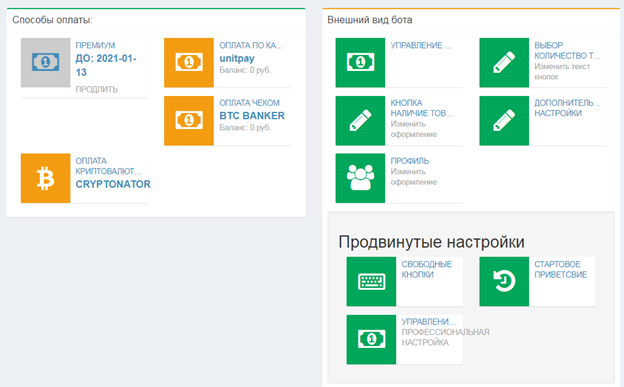This screenshot has width=624, height=387.
Task: Open КНОПКА НАЛИЧИЕ ТОВ... text link
Action: tap(421, 108)
